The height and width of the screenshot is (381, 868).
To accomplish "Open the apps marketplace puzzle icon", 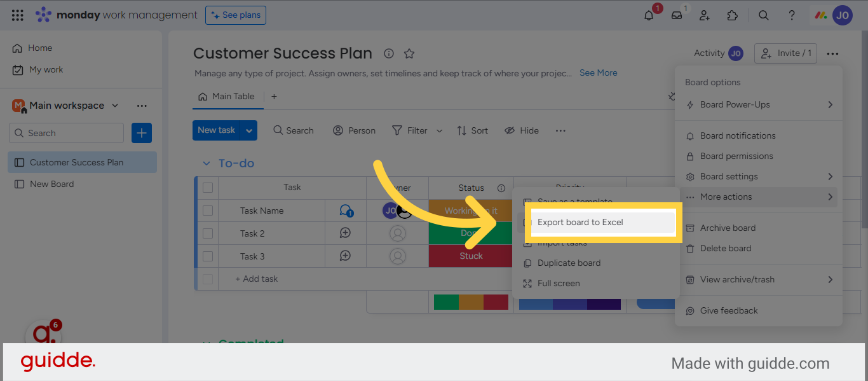I will tap(733, 15).
